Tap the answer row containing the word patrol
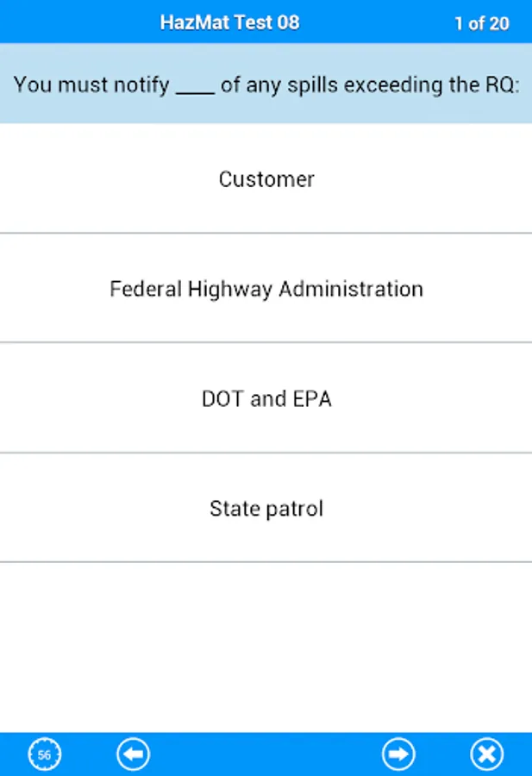This screenshot has height=776, width=532. [266, 508]
